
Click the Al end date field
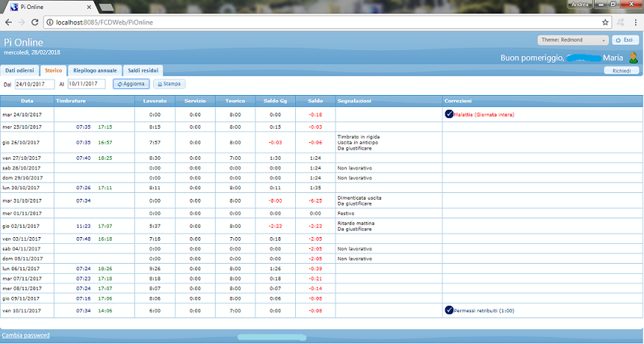[x=87, y=84]
